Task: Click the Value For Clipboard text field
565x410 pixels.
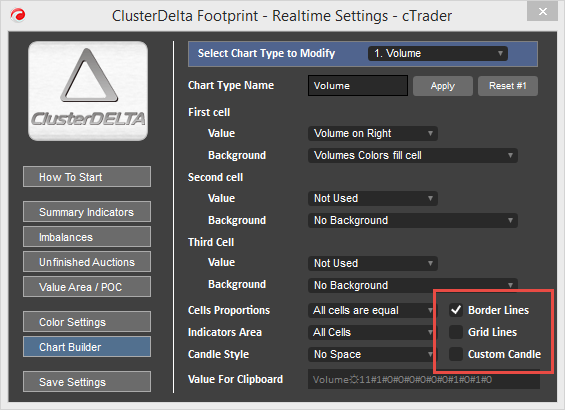Action: [424, 379]
